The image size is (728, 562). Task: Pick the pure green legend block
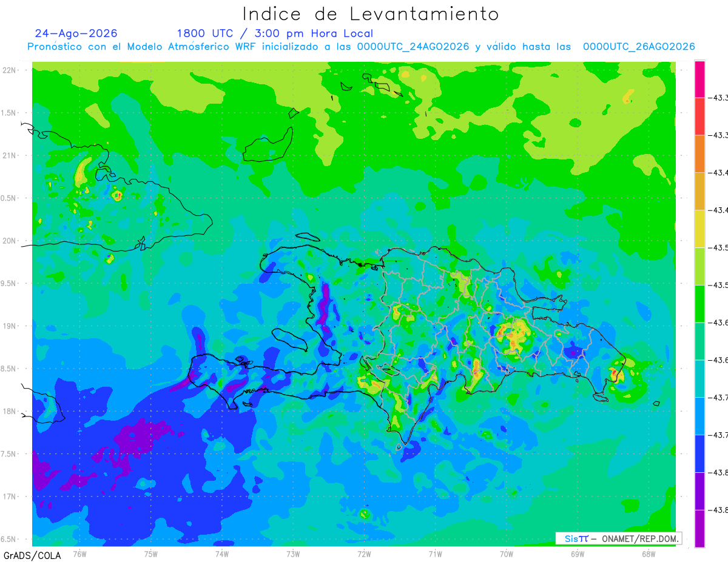699,303
